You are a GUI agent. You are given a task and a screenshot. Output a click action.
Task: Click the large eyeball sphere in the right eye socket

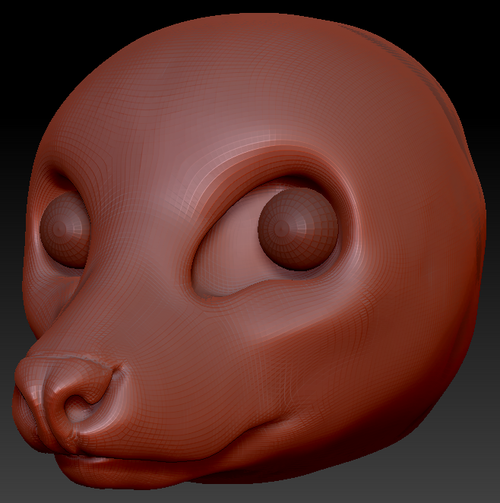click(298, 230)
